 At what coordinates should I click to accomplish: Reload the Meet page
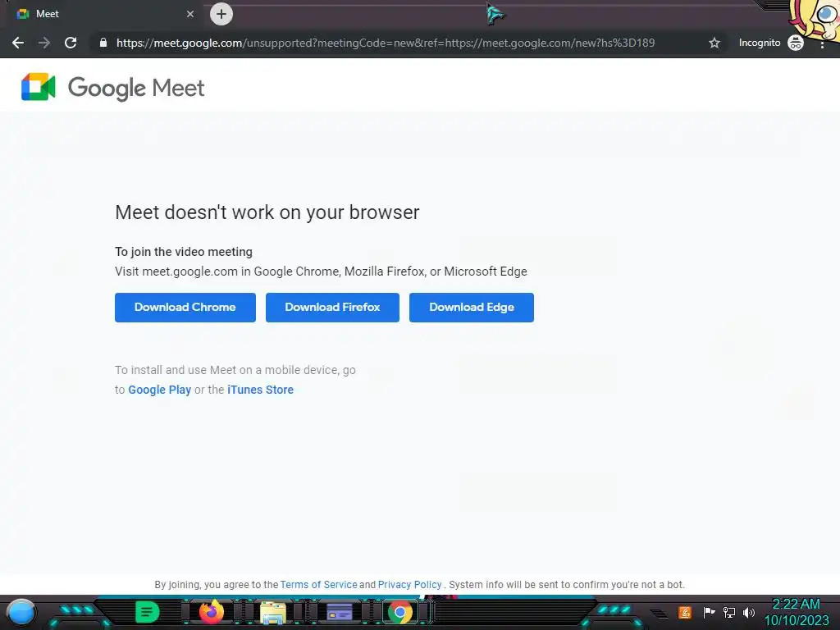(x=71, y=43)
